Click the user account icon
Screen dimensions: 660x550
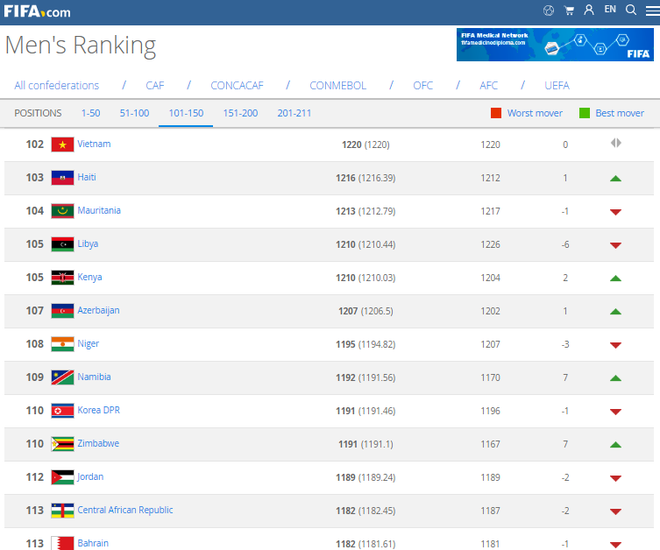coord(589,11)
